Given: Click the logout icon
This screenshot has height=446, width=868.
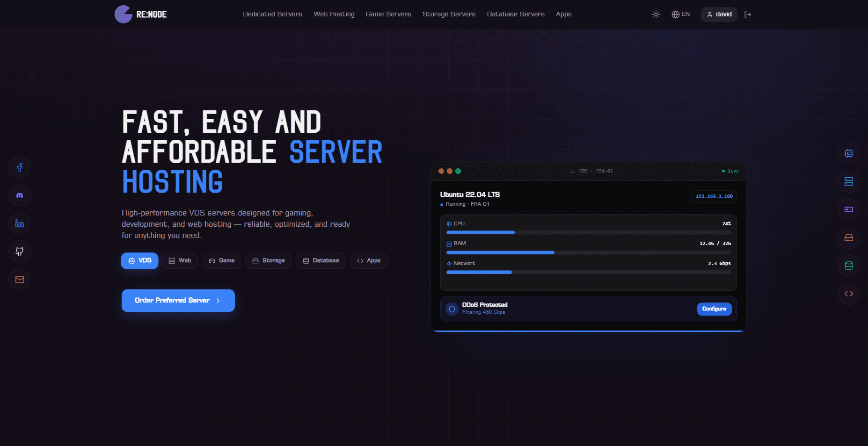Looking at the screenshot, I should (x=748, y=14).
